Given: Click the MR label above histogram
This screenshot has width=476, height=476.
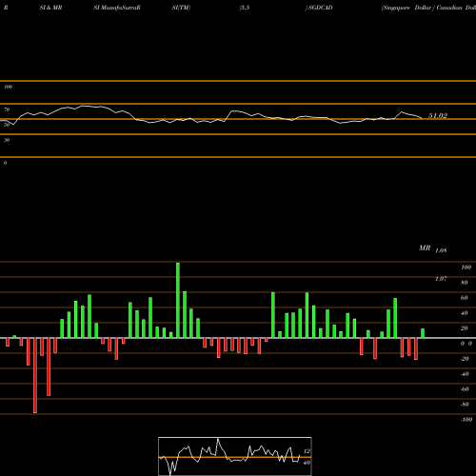Looking at the screenshot, I should pos(425,248).
